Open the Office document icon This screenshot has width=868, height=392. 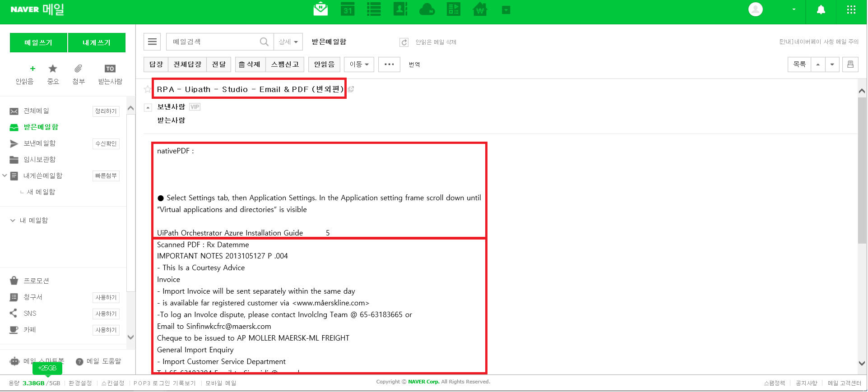point(454,9)
